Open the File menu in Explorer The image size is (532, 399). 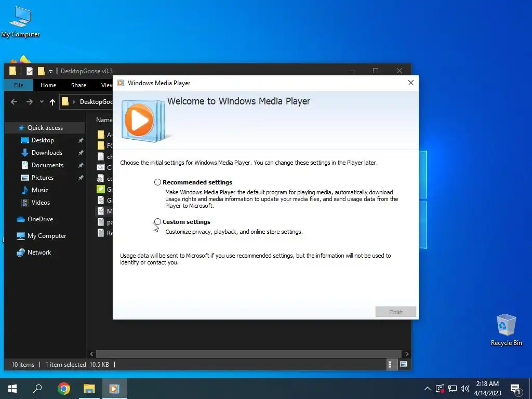(x=19, y=85)
